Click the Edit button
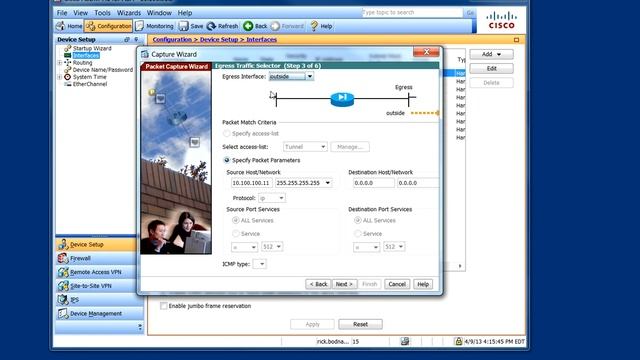640x360 pixels. pyautogui.click(x=491, y=69)
